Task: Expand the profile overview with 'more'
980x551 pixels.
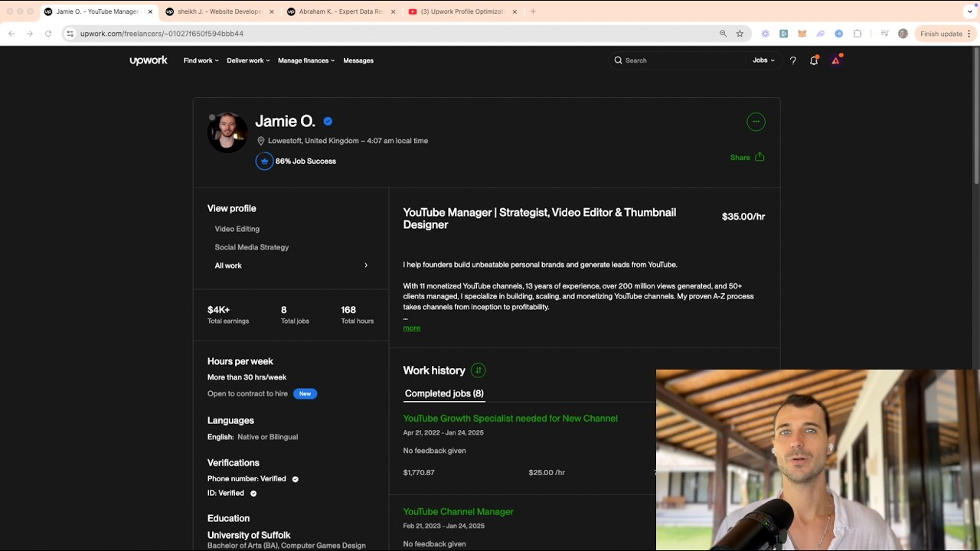Action: point(411,328)
